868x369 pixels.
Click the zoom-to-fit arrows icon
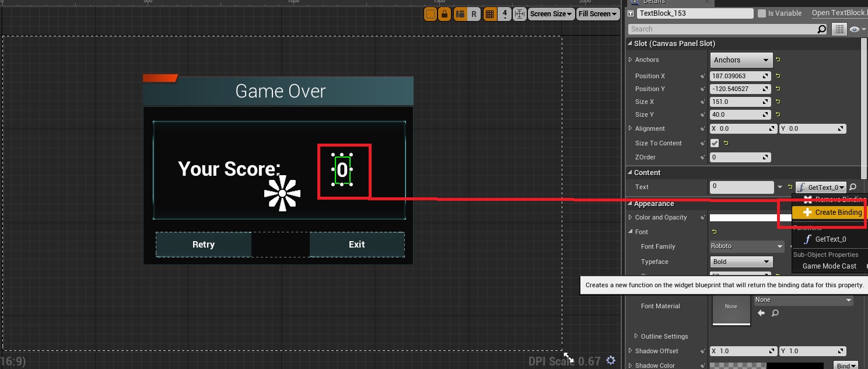(519, 14)
